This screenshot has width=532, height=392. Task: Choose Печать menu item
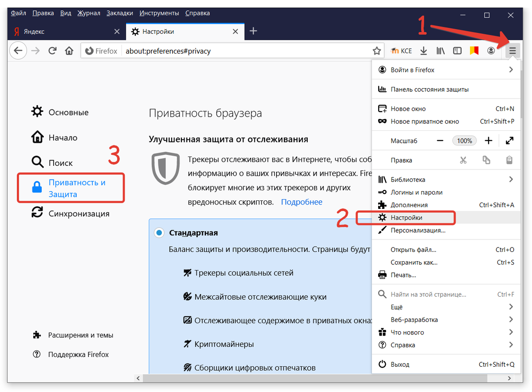[446, 275]
